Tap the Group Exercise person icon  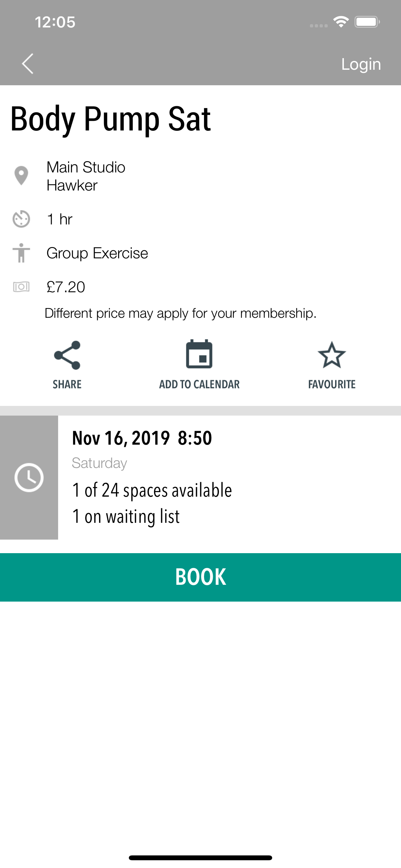click(x=21, y=253)
